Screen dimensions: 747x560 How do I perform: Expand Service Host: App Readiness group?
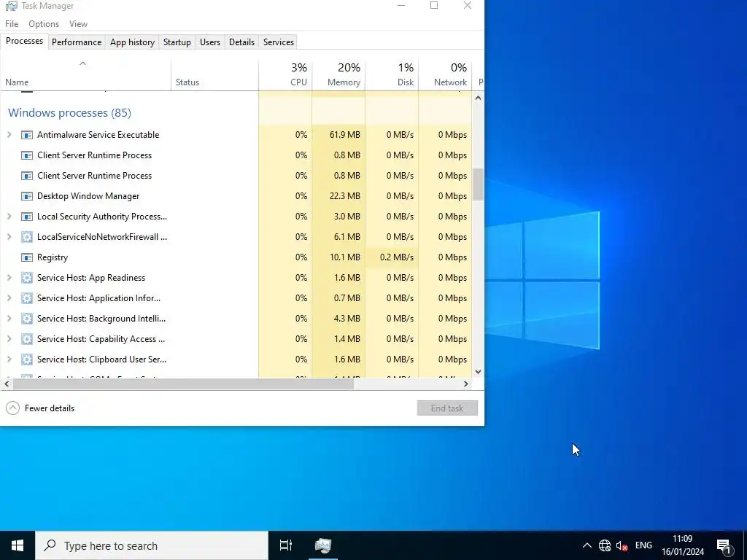[x=9, y=278]
